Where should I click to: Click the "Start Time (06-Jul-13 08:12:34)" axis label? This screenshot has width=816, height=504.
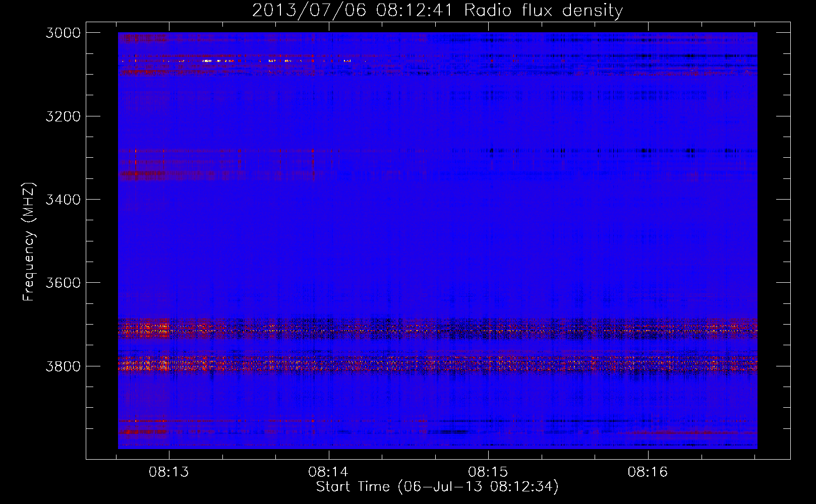(437, 487)
